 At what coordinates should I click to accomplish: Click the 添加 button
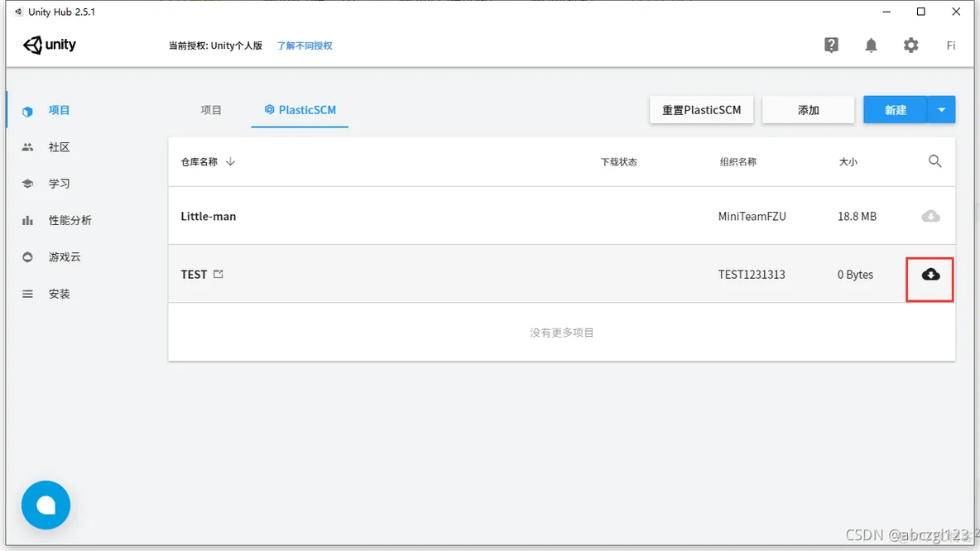[x=808, y=110]
